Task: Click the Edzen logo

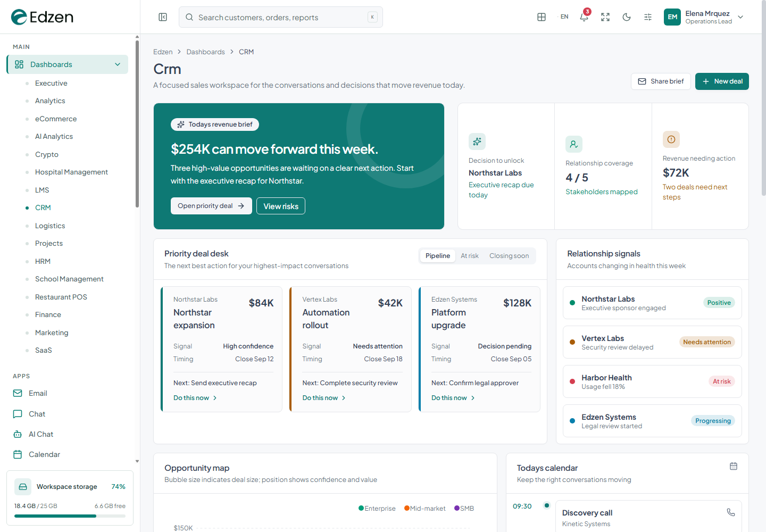Action: click(42, 17)
